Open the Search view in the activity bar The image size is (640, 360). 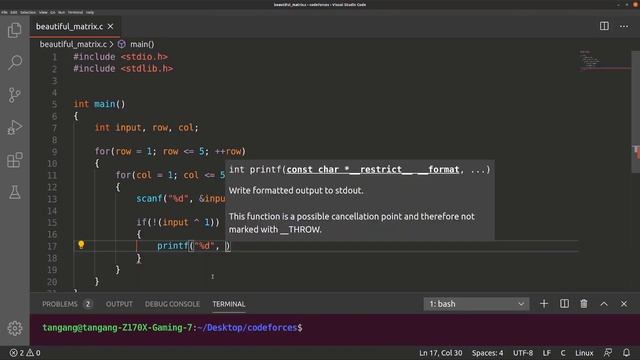tap(15, 62)
